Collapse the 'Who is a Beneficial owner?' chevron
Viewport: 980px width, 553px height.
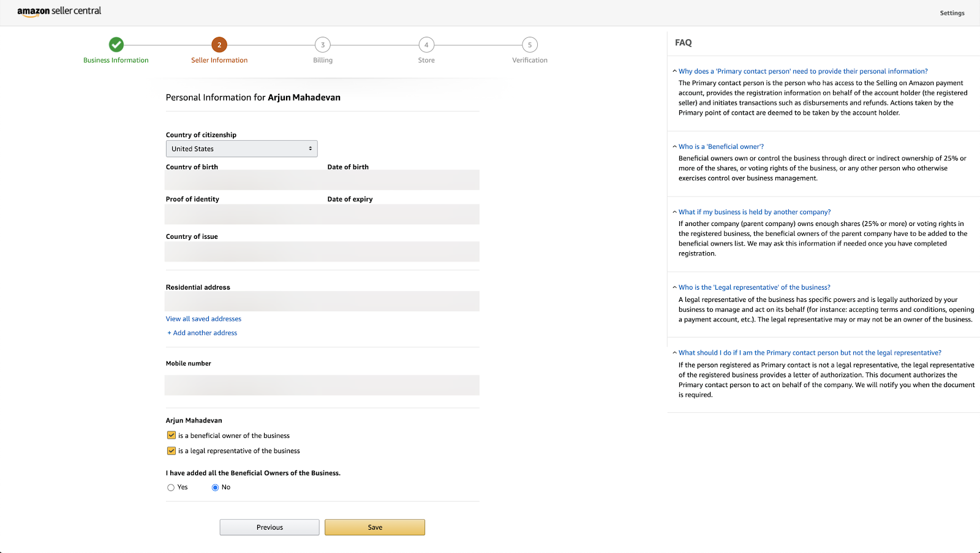tap(674, 146)
